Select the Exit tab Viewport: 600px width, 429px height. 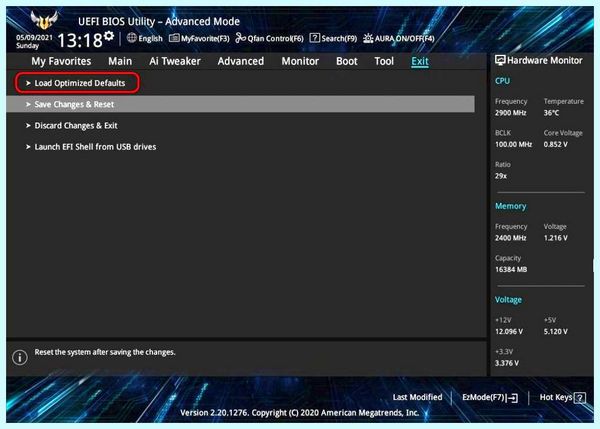pyautogui.click(x=420, y=61)
